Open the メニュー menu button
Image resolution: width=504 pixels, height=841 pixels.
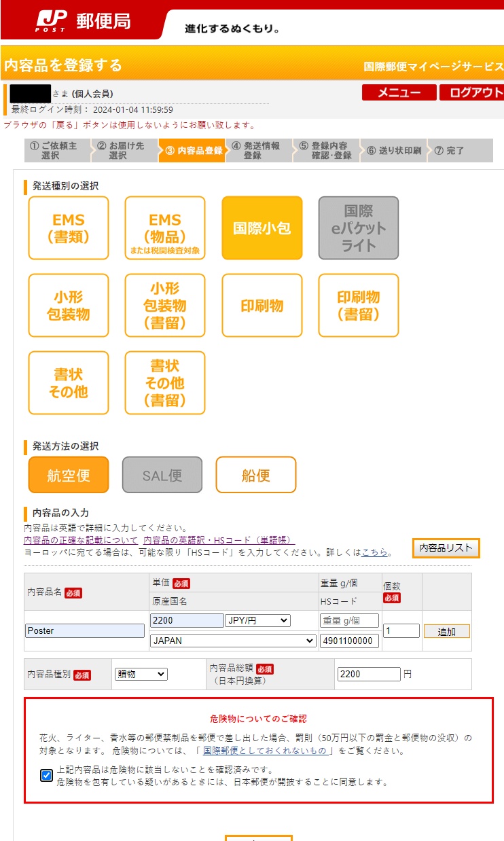coord(399,93)
